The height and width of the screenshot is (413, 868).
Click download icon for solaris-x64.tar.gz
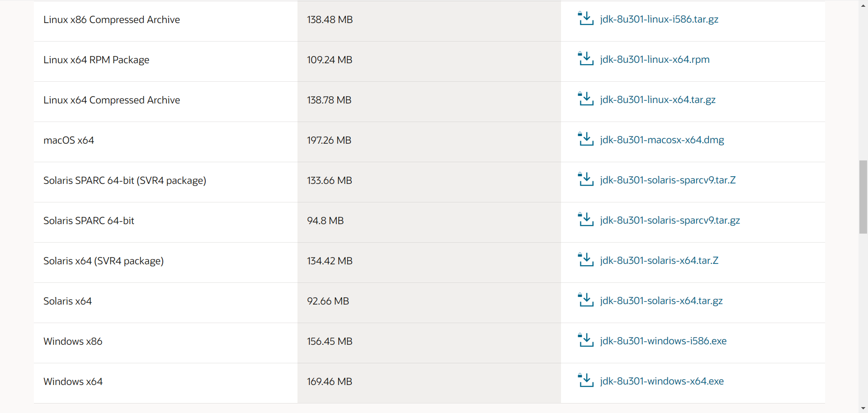[x=585, y=300]
